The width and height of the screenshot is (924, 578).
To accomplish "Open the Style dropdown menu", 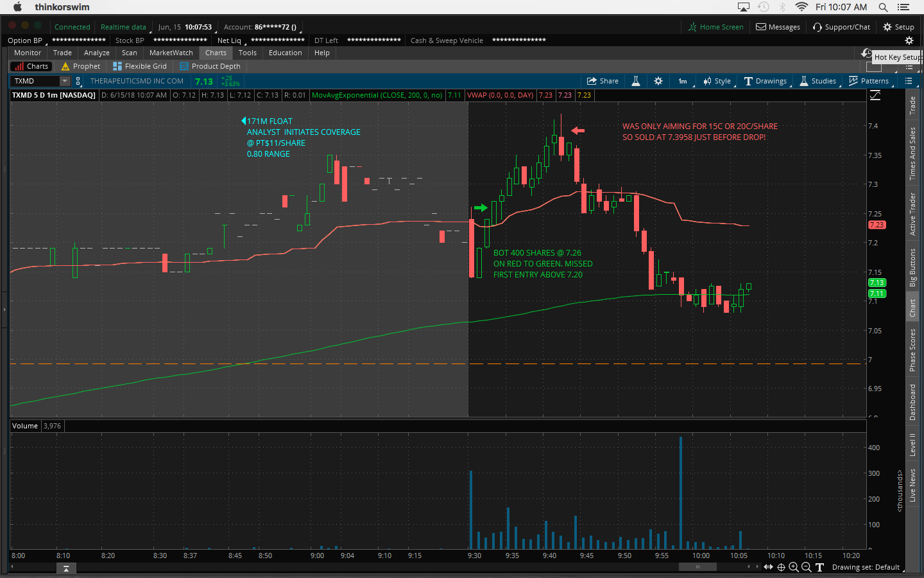I will pos(717,81).
